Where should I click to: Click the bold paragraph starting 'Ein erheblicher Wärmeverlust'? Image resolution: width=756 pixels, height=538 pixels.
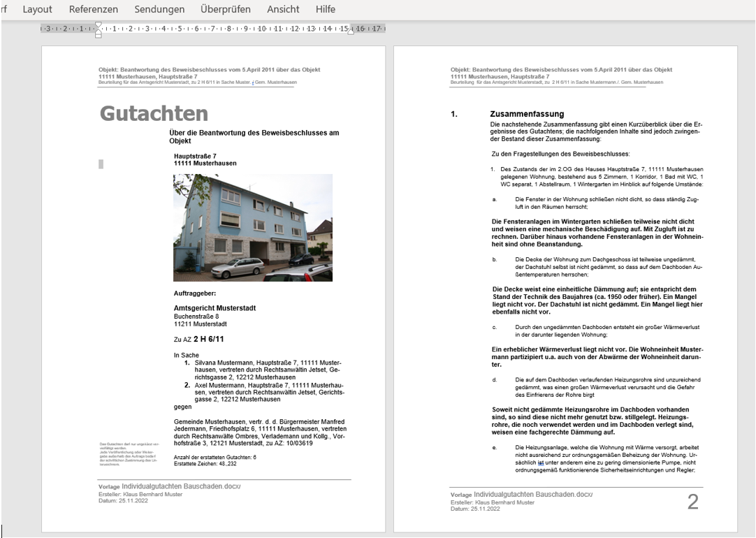pyautogui.click(x=597, y=357)
